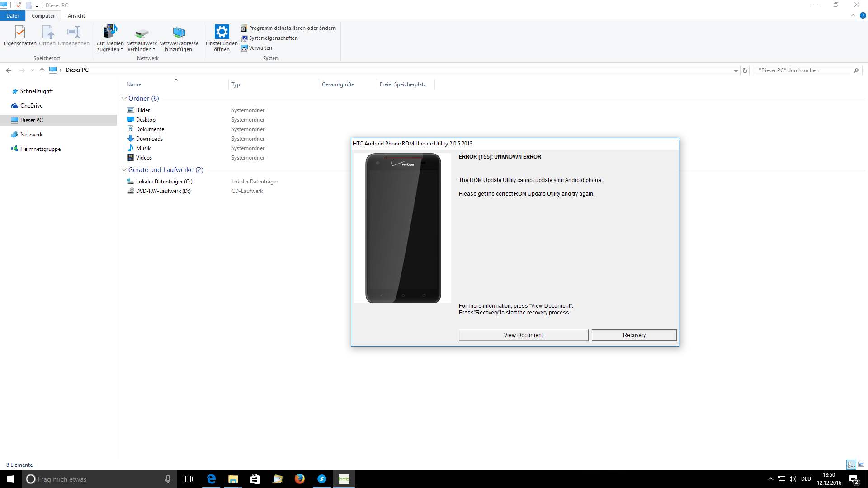Click the Eigenschaften ribbon icon

[20, 33]
